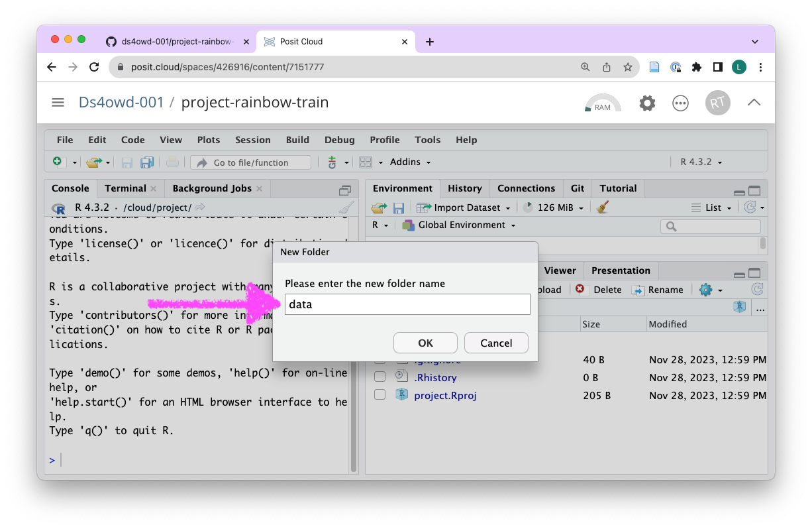Click the save workspace icon in Environment
Viewport: 812px width, 529px height.
click(x=399, y=208)
